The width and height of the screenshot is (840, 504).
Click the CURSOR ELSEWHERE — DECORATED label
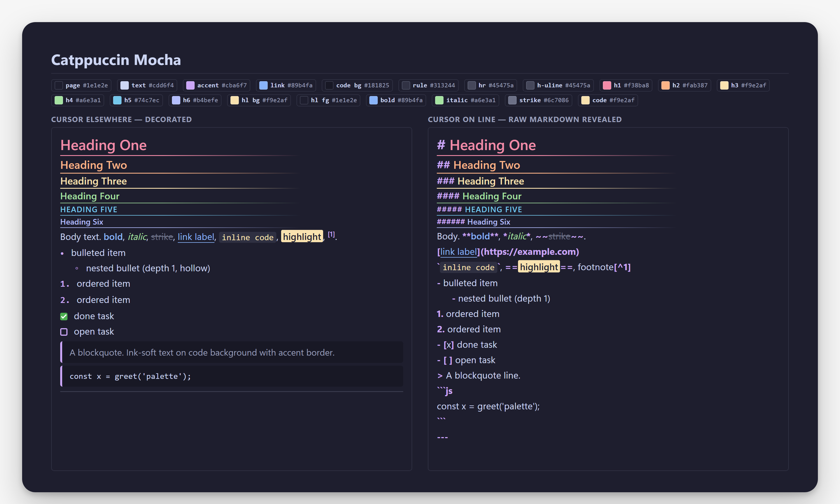[122, 120]
